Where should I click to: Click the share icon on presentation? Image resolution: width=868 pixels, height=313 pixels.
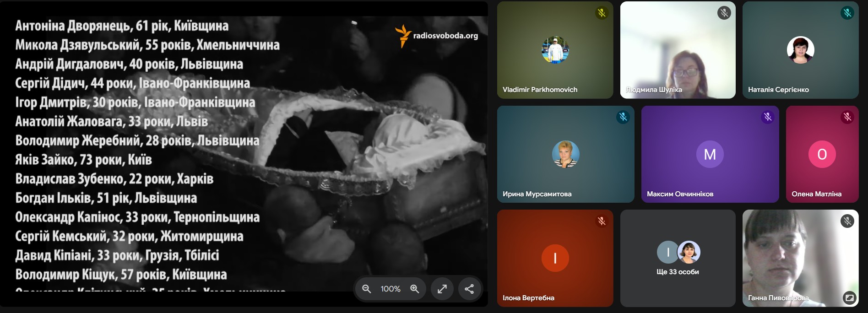pyautogui.click(x=469, y=289)
